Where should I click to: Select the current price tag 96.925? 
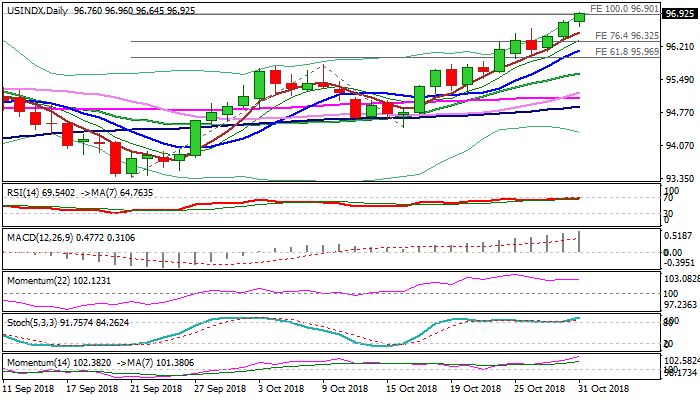click(680, 16)
